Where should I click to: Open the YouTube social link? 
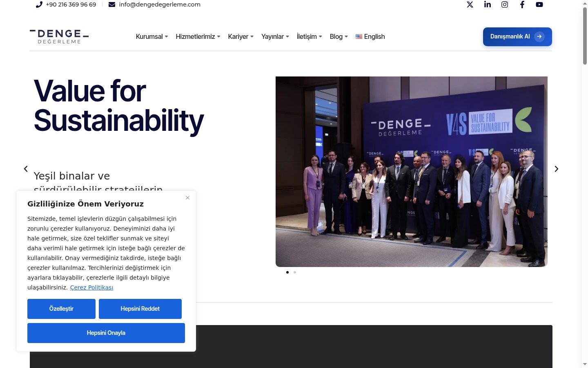[539, 4]
